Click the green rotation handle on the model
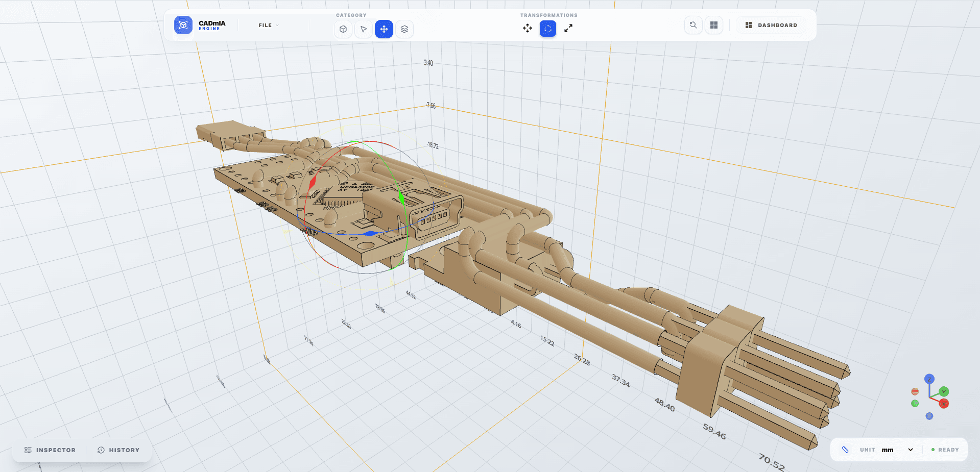 point(401,197)
